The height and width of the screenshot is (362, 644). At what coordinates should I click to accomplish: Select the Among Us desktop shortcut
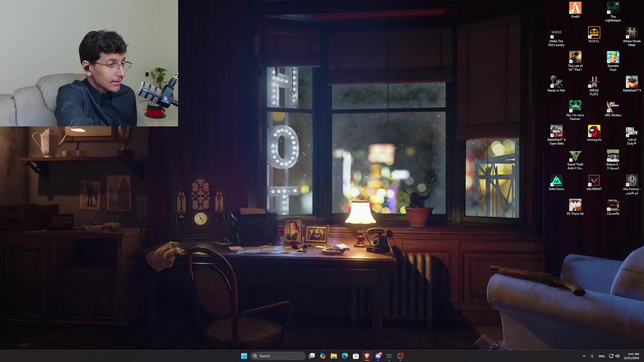click(594, 133)
